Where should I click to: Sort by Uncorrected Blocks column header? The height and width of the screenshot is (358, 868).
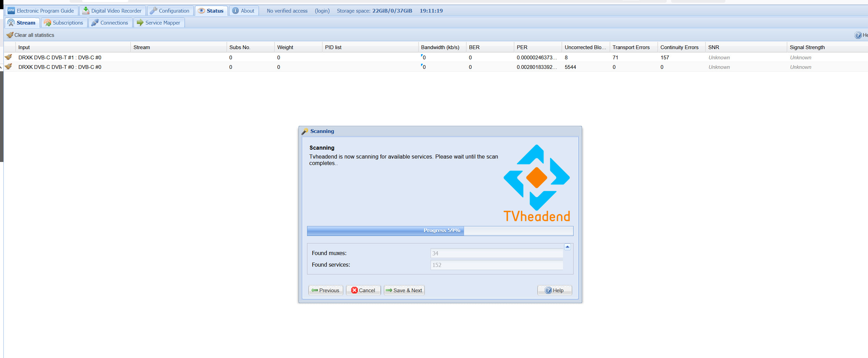tap(585, 47)
